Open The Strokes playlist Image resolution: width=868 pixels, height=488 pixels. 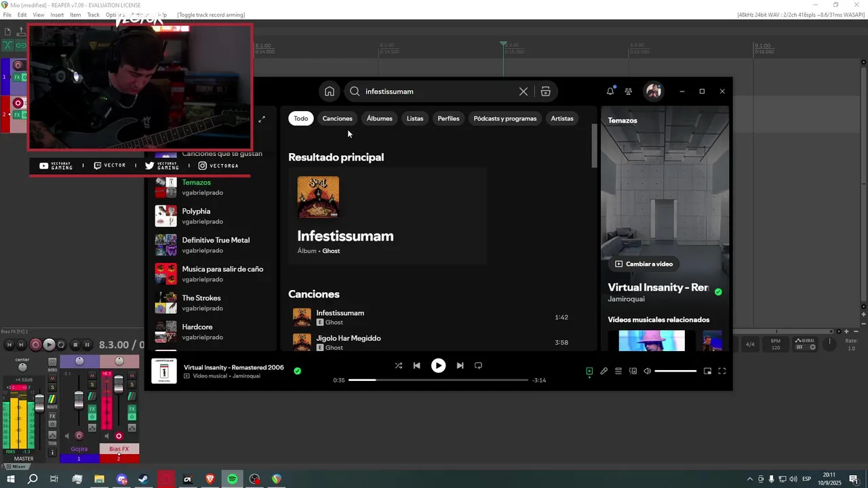pos(210,303)
